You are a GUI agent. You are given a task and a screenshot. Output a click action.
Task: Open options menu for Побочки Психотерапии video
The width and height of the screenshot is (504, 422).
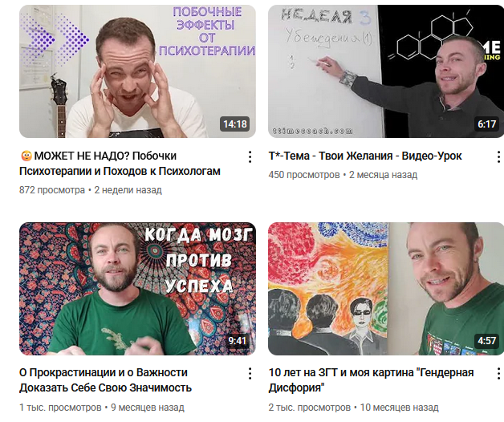[250, 156]
